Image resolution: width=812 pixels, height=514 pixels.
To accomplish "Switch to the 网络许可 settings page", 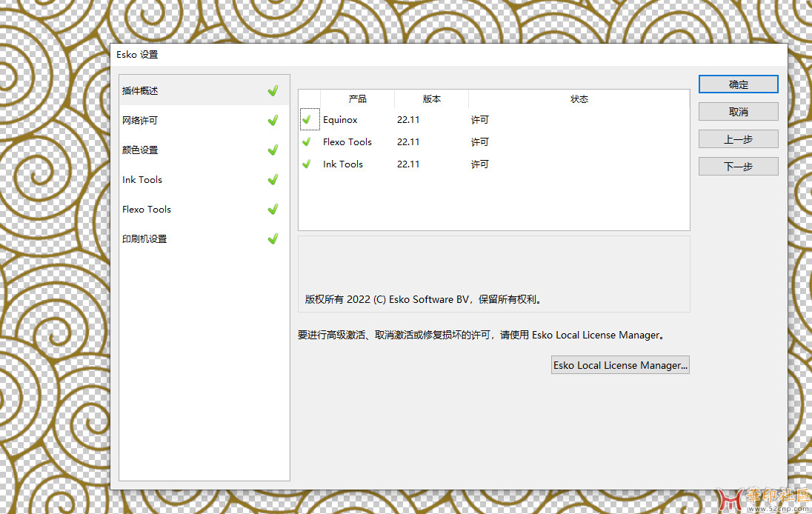I will click(204, 120).
